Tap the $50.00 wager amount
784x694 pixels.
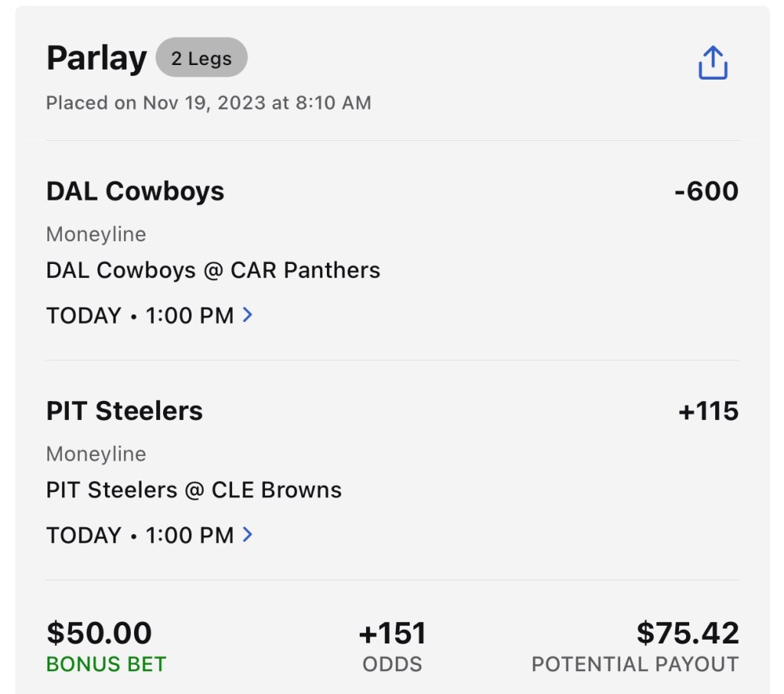point(100,633)
